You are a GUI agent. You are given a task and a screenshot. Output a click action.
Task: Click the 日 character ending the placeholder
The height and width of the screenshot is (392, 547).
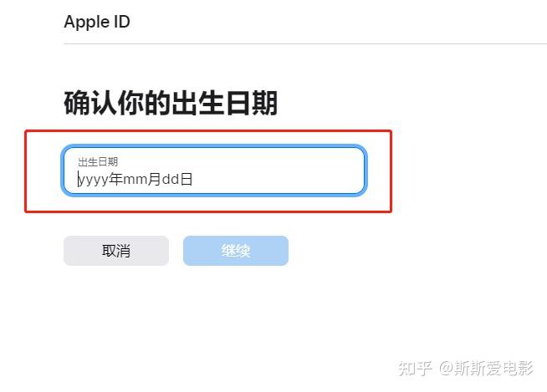[187, 179]
